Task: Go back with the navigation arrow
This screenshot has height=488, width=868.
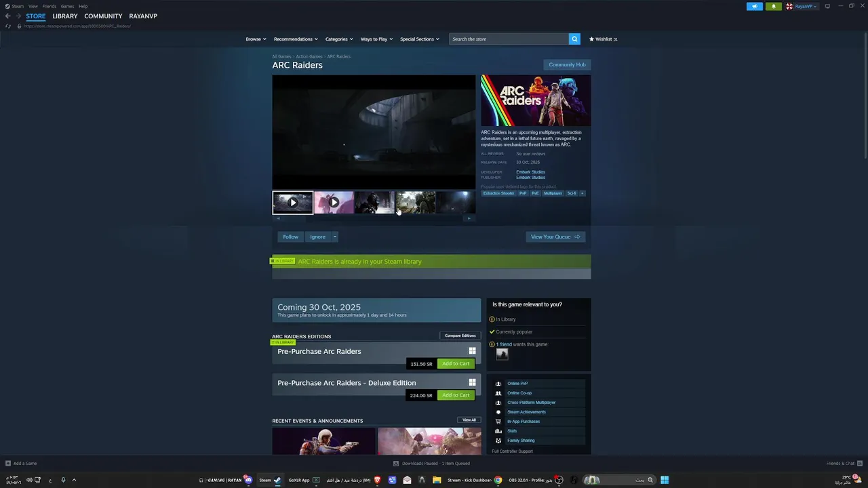Action: coord(8,16)
